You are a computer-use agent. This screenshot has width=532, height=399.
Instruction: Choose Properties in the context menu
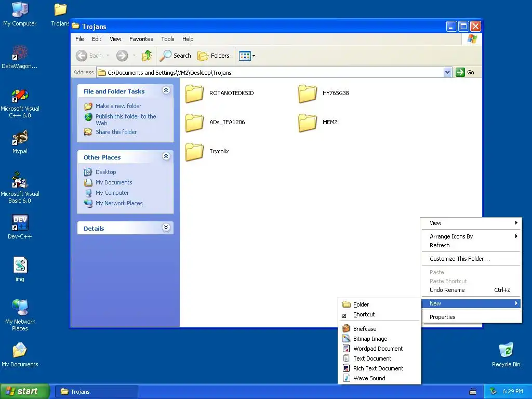471,317
